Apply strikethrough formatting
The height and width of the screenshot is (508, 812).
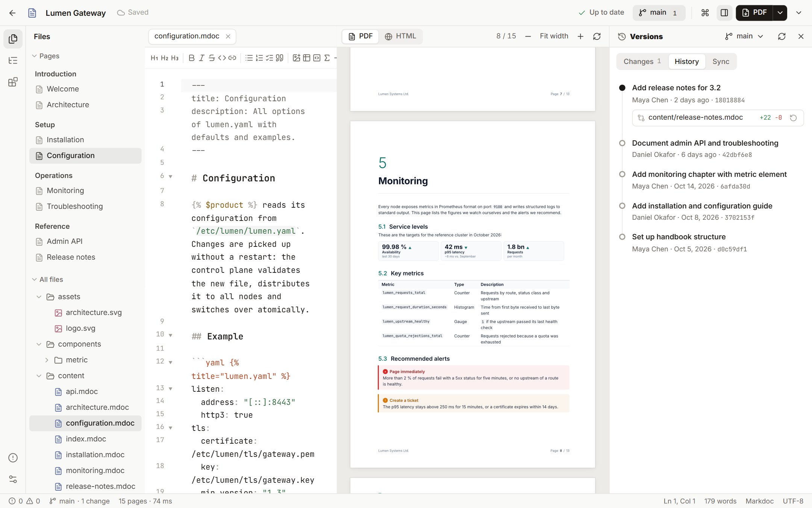coord(212,58)
